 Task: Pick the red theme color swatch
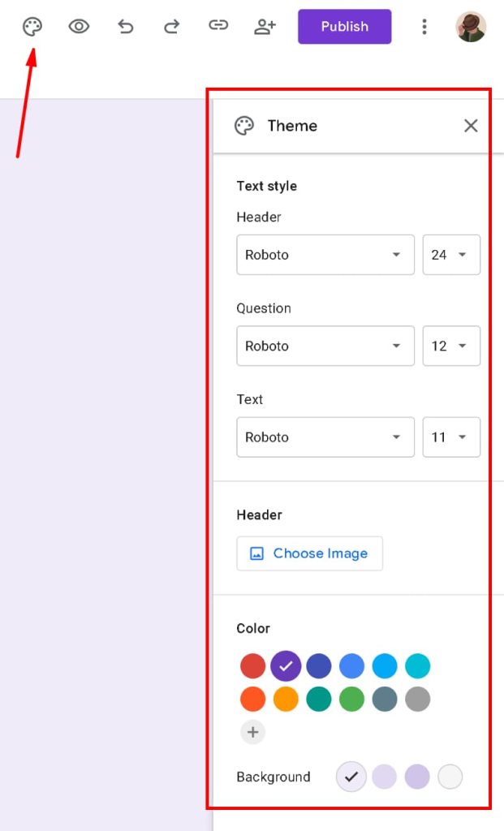point(252,666)
